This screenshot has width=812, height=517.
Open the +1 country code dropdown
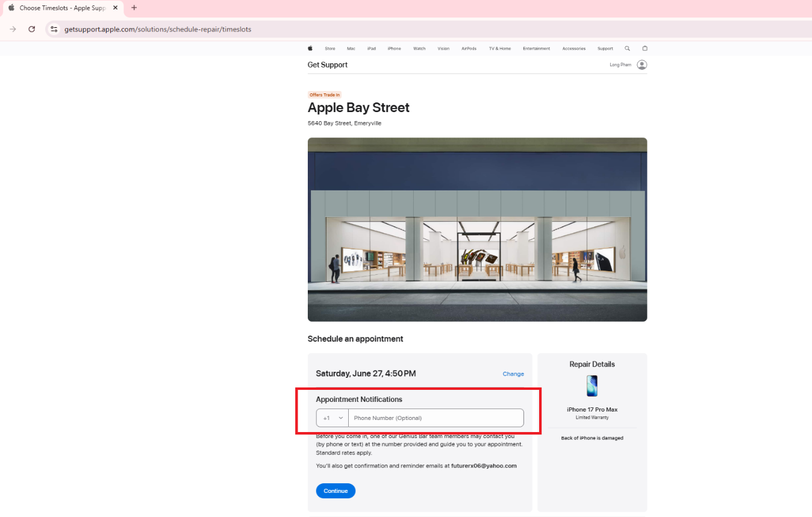point(333,418)
